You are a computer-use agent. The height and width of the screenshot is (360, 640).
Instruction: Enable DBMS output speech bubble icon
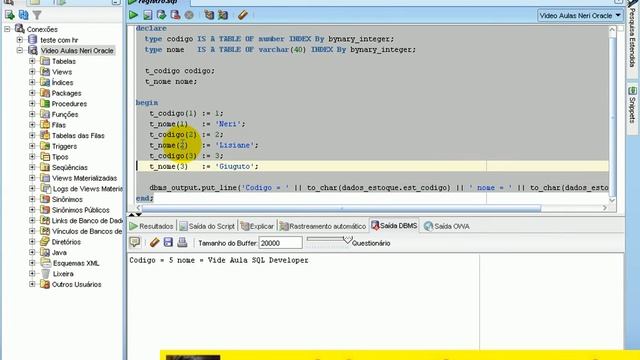tap(135, 242)
